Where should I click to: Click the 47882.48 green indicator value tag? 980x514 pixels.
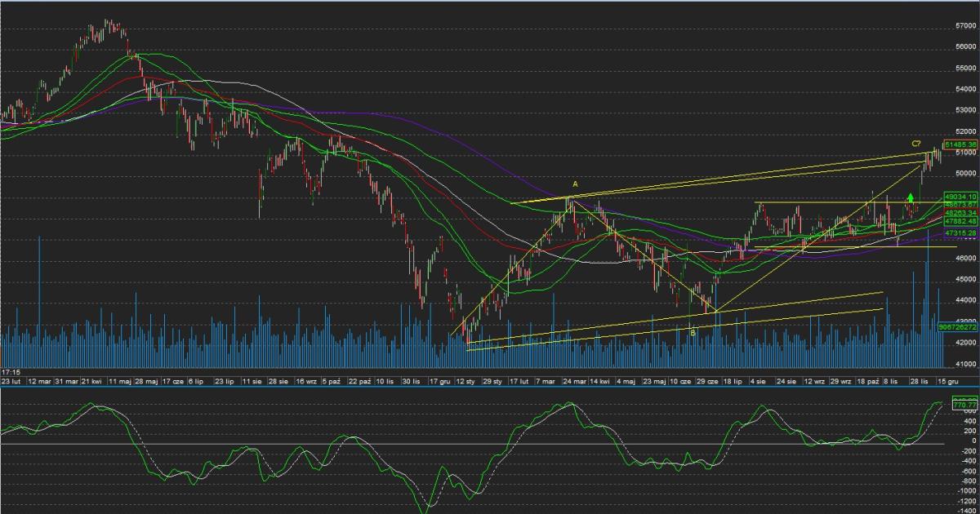tap(960, 221)
